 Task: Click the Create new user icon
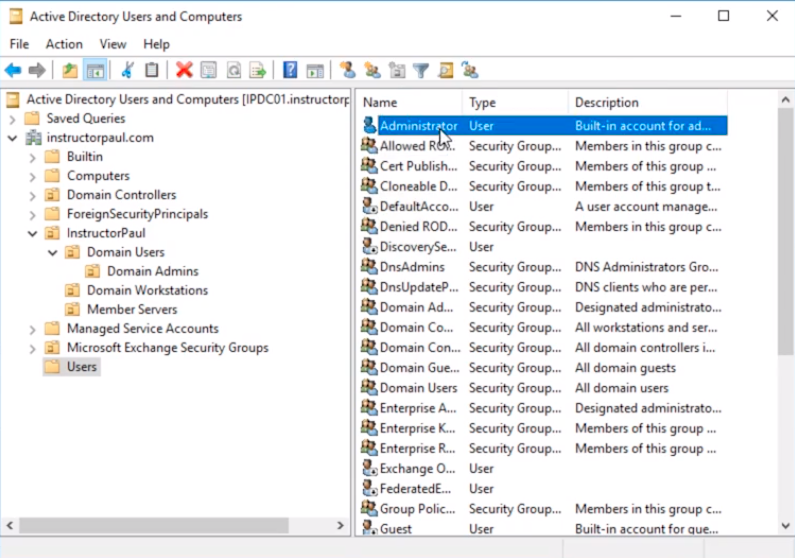347,70
